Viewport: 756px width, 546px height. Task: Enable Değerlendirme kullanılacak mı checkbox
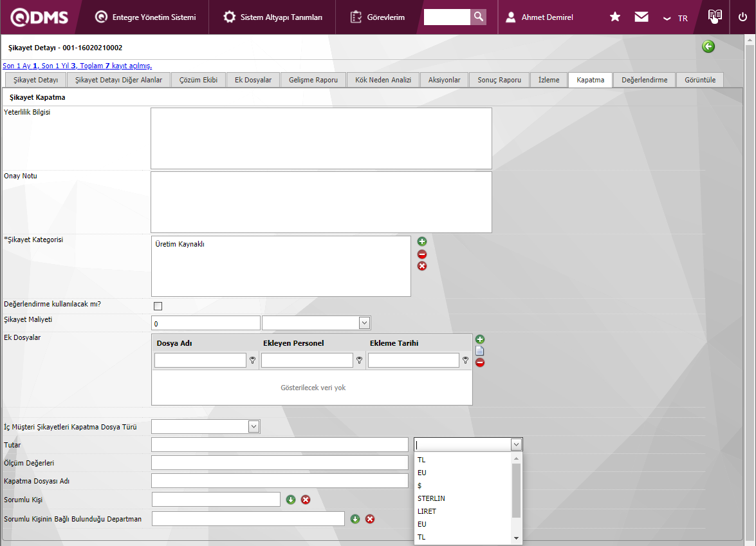(x=158, y=306)
